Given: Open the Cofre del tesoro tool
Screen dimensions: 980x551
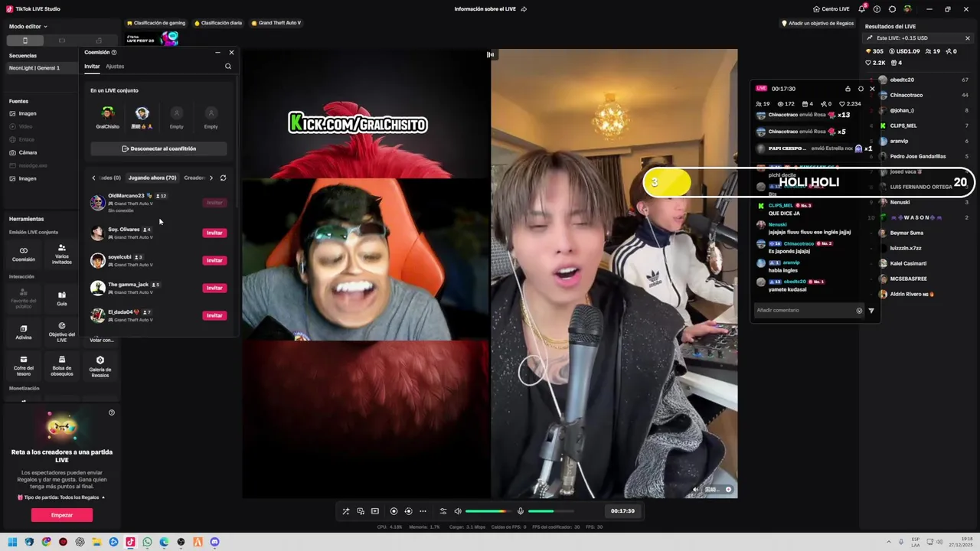Looking at the screenshot, I should point(23,366).
